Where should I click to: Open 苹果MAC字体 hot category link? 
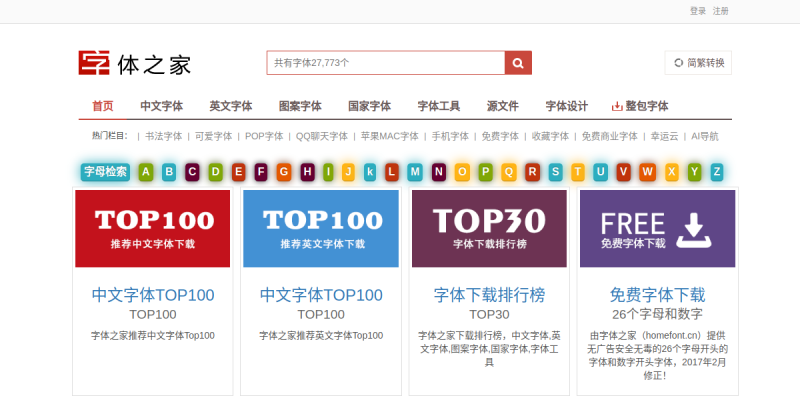(390, 136)
